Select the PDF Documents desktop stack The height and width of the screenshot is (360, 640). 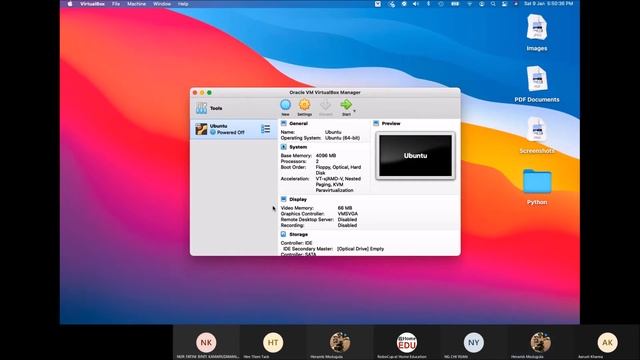coord(537,84)
